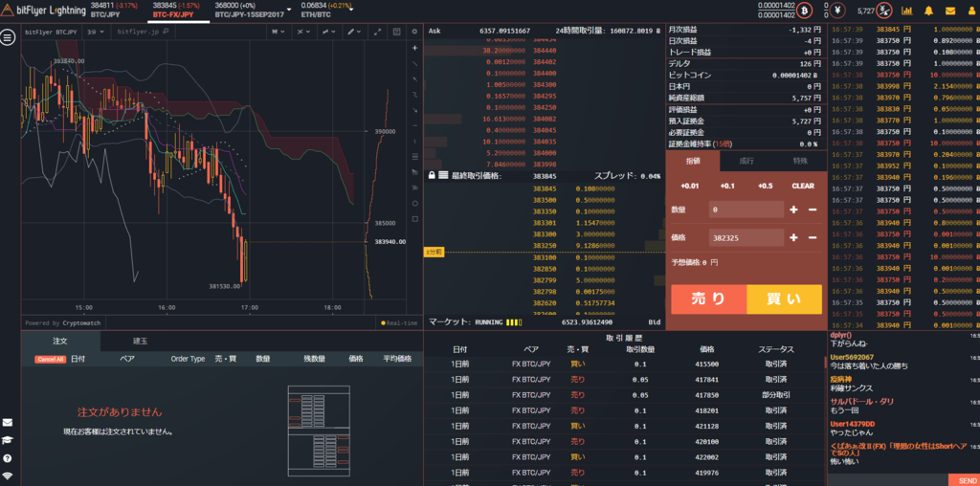The image size is (980, 486).
Task: Switch to 建玉 positions tab
Action: tap(140, 342)
